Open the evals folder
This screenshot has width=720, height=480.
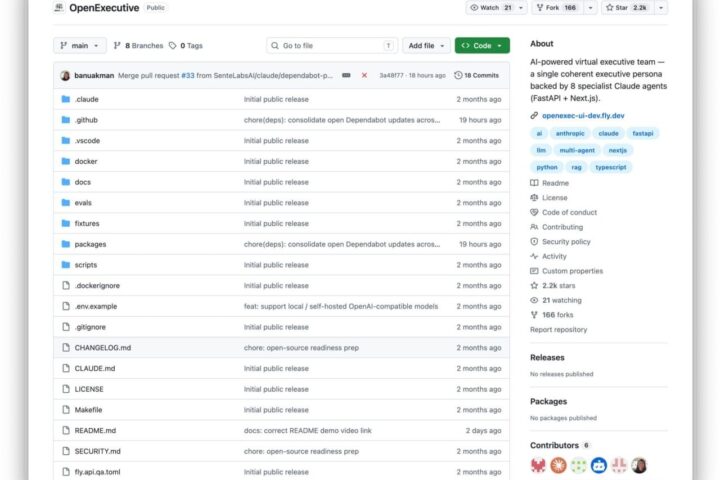coord(83,203)
